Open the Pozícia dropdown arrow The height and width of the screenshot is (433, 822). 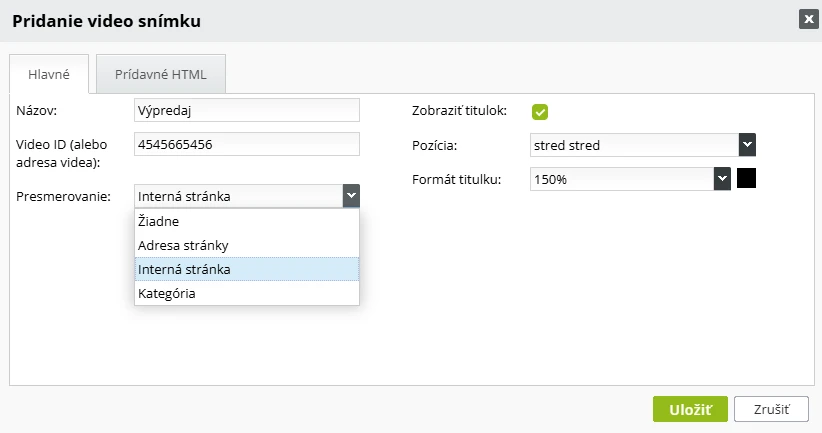click(747, 145)
